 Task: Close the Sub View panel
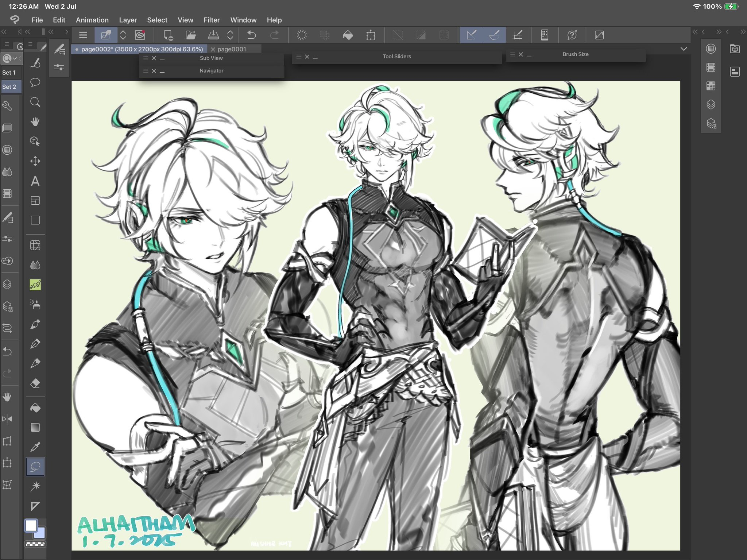pyautogui.click(x=154, y=58)
